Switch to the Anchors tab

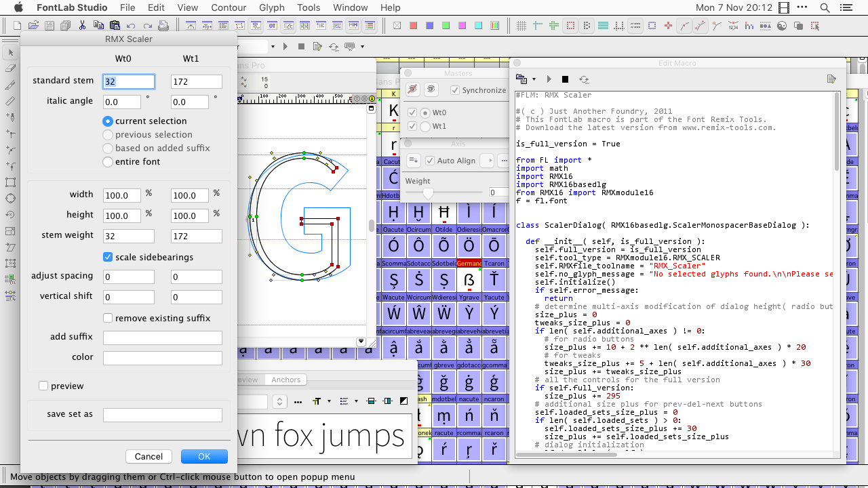click(285, 380)
